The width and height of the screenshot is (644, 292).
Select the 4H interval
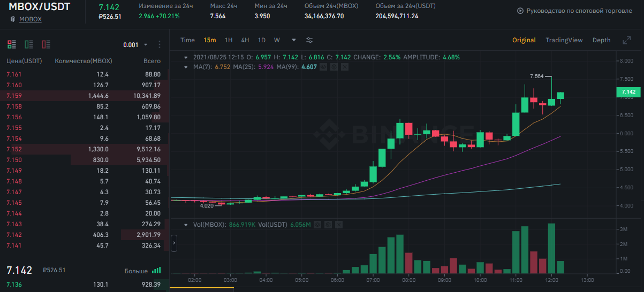[x=245, y=40]
